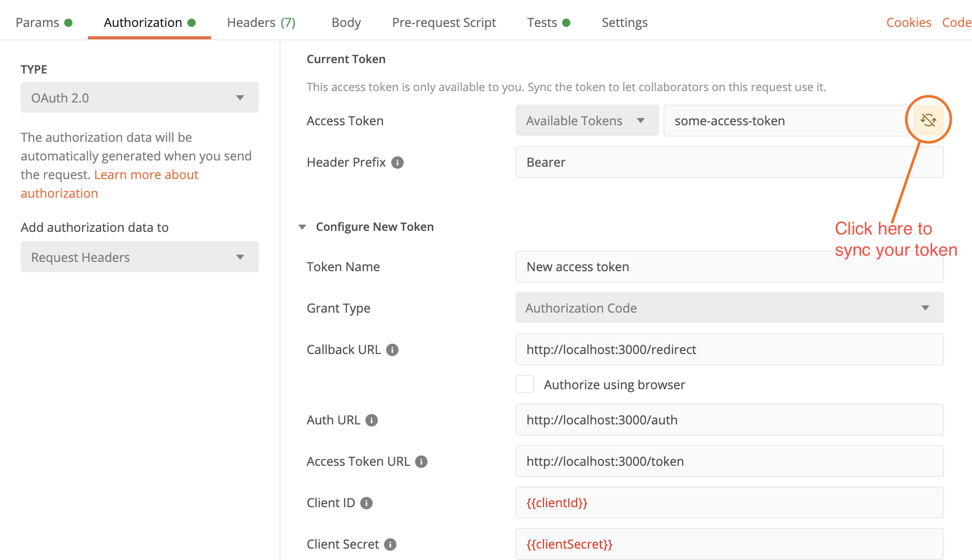Select the Authorization tab
This screenshot has height=560, width=972.
tap(150, 23)
